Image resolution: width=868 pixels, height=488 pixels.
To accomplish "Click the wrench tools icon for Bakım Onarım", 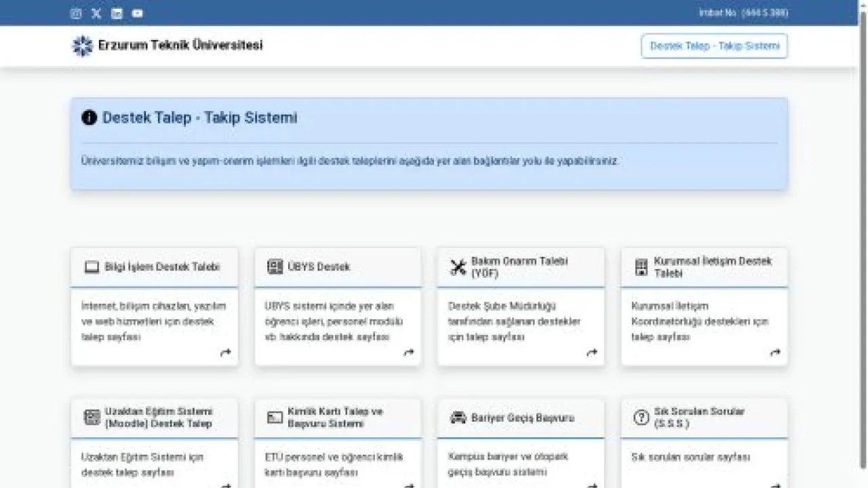I will pyautogui.click(x=458, y=267).
